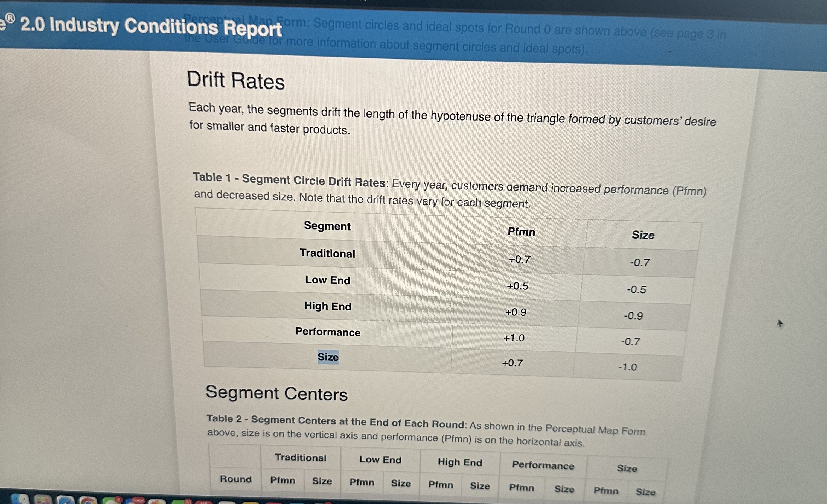Click High End header in Table 2
This screenshot has width=827, height=504.
pos(460,462)
